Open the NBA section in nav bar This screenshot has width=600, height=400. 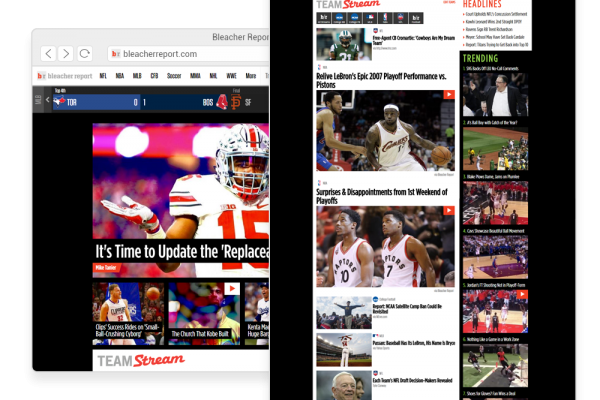120,76
